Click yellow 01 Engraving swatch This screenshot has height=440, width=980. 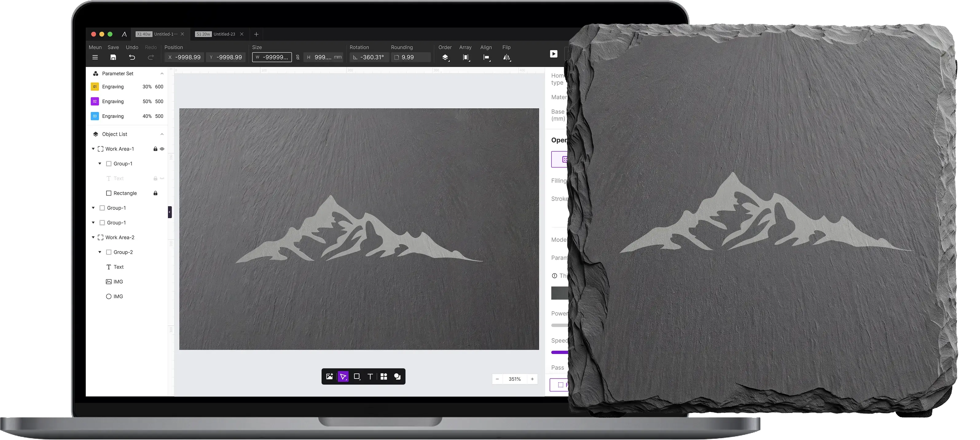[95, 87]
